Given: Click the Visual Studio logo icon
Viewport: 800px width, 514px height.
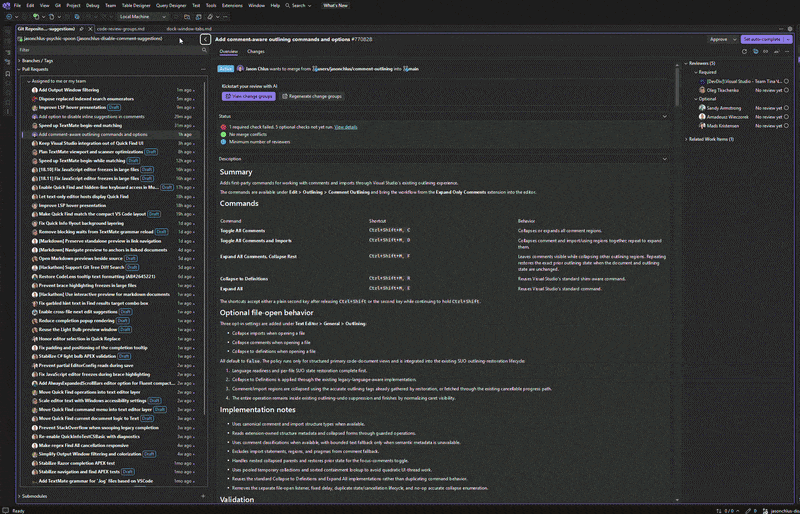Looking at the screenshot, I should [6, 6].
